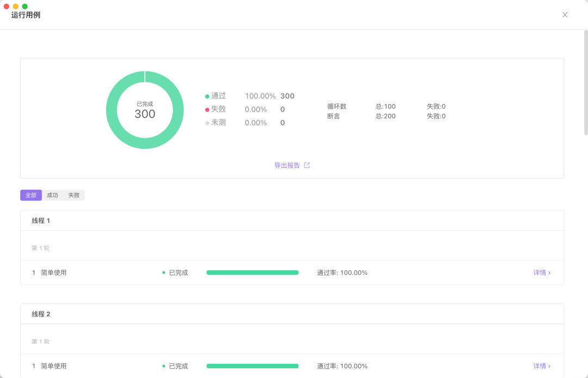Image resolution: width=588 pixels, height=378 pixels.
Task: Click the export icon beside 导出报告
Action: (x=307, y=165)
